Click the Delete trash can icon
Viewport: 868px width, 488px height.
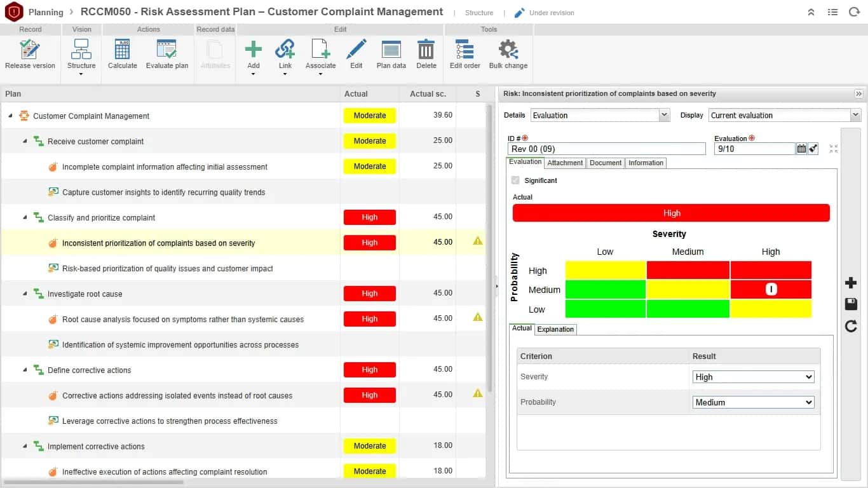426,50
